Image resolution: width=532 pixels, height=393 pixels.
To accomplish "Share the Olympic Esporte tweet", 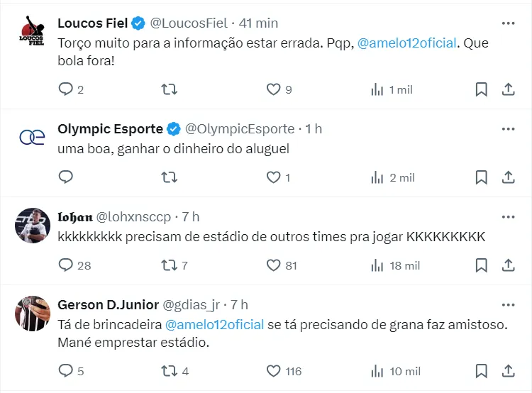I will coord(508,177).
